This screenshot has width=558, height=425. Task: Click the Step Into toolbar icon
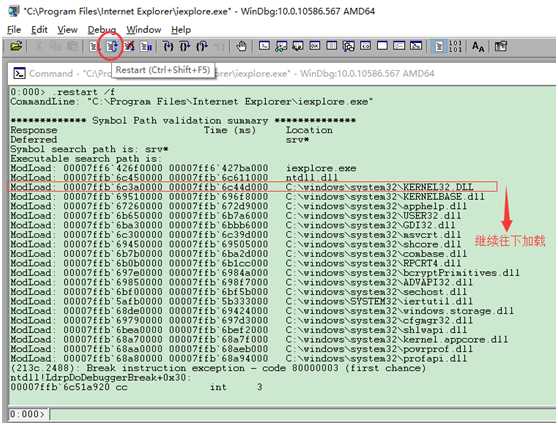[x=168, y=46]
